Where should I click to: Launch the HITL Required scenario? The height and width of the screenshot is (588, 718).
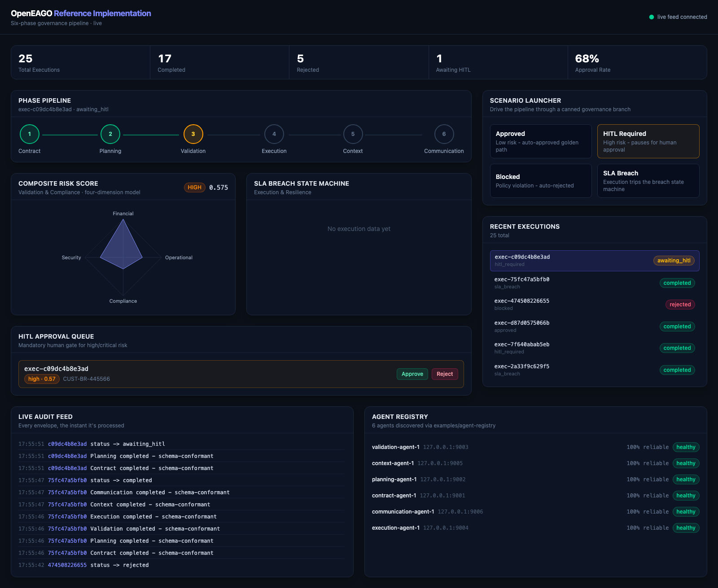pyautogui.click(x=648, y=141)
